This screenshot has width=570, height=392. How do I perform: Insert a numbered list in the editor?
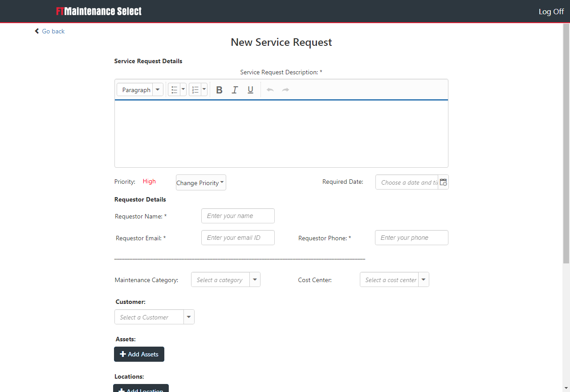195,90
